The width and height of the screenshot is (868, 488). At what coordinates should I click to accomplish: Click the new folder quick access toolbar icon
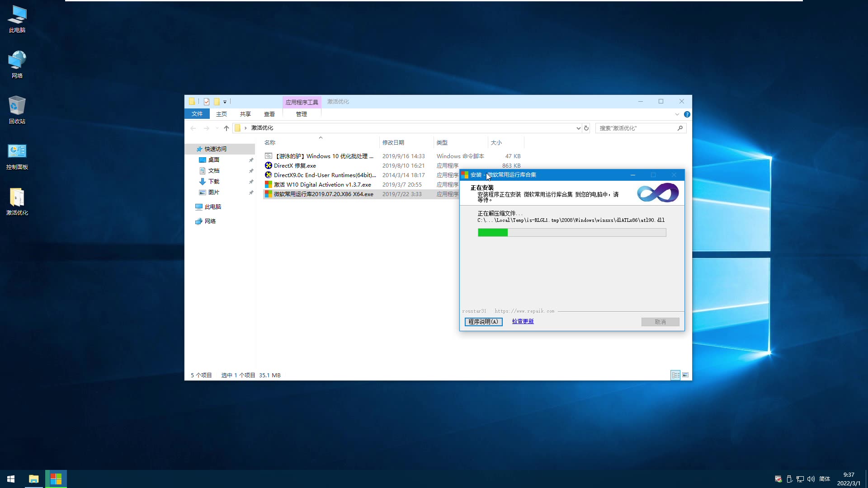(x=217, y=102)
